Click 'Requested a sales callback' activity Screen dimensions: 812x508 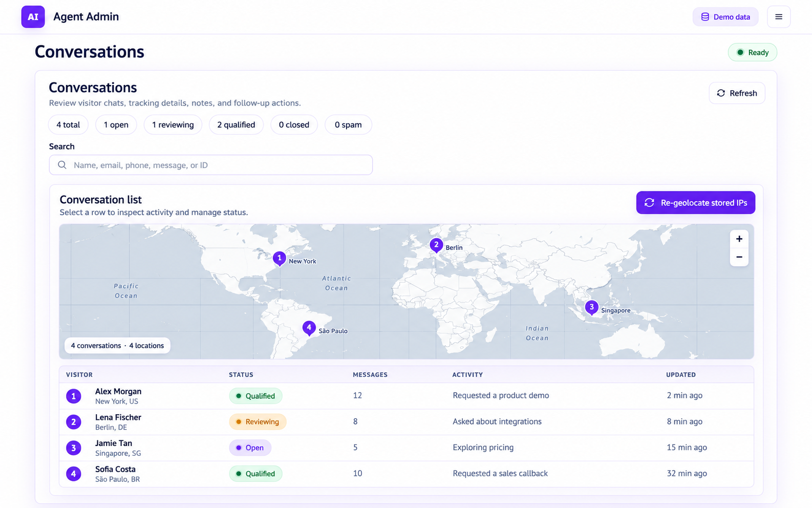(500, 473)
